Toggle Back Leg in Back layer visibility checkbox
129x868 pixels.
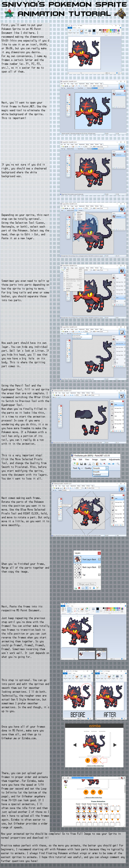coord(99,567)
